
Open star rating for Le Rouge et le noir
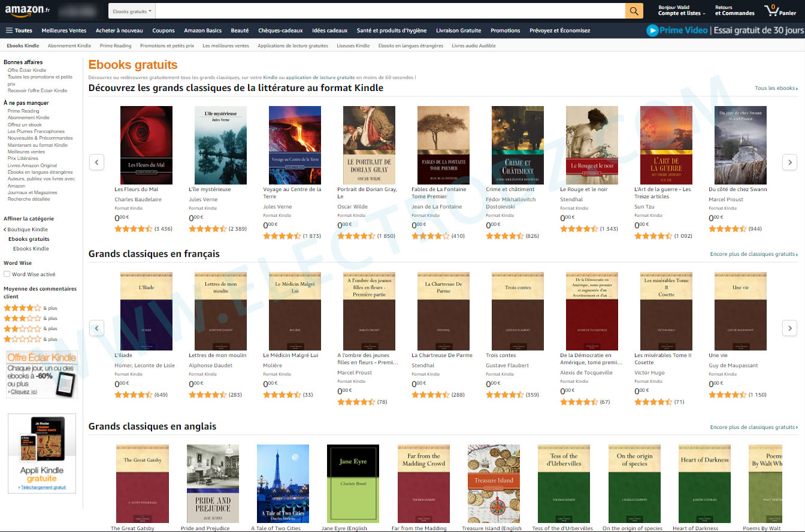click(x=579, y=229)
